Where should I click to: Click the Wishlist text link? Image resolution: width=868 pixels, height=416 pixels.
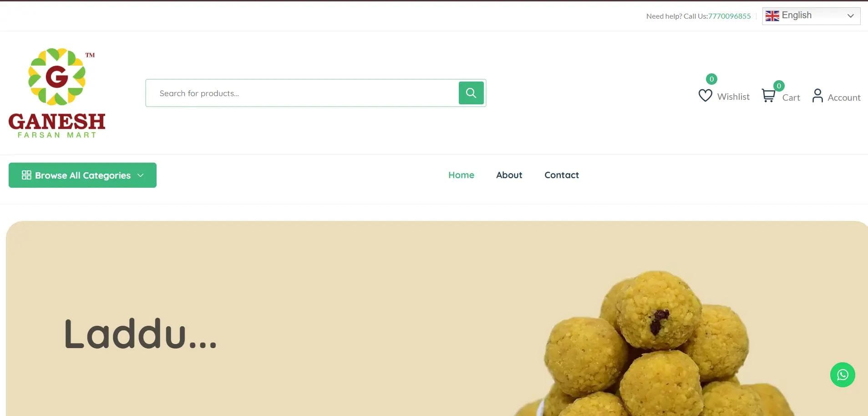pyautogui.click(x=733, y=97)
